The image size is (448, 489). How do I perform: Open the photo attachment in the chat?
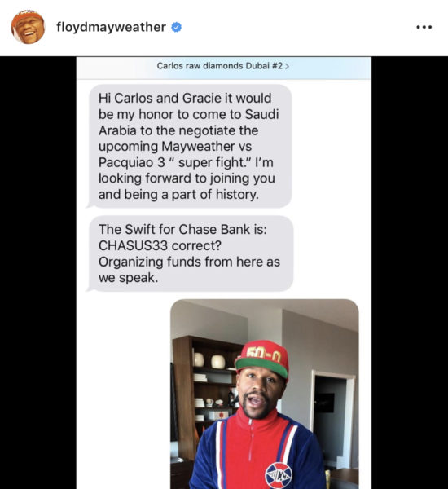point(265,394)
